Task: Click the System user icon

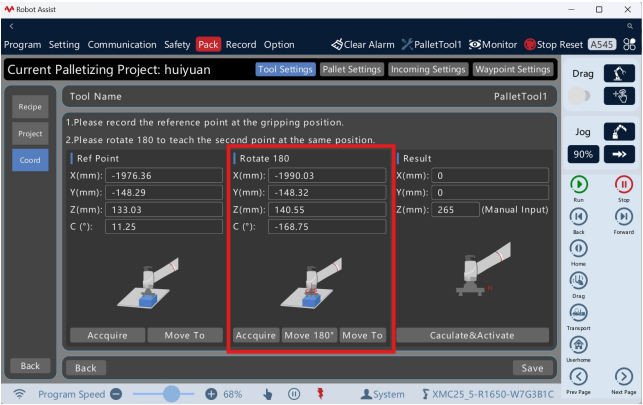Action: [366, 394]
